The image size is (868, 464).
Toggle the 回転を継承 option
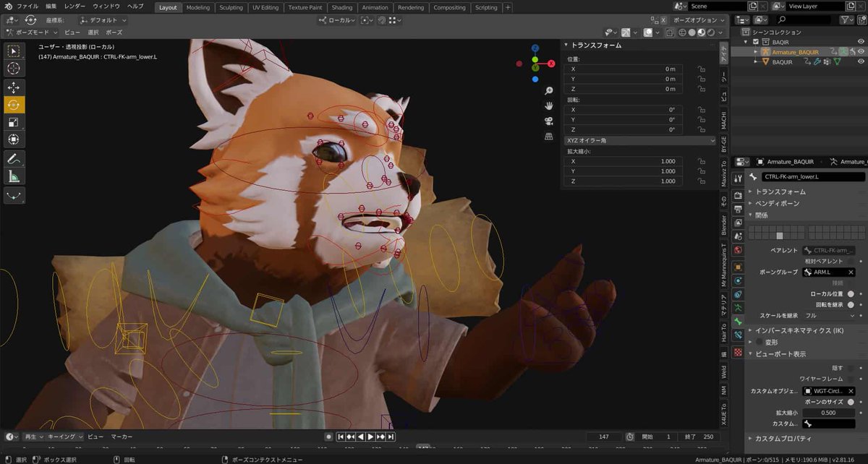(x=851, y=305)
